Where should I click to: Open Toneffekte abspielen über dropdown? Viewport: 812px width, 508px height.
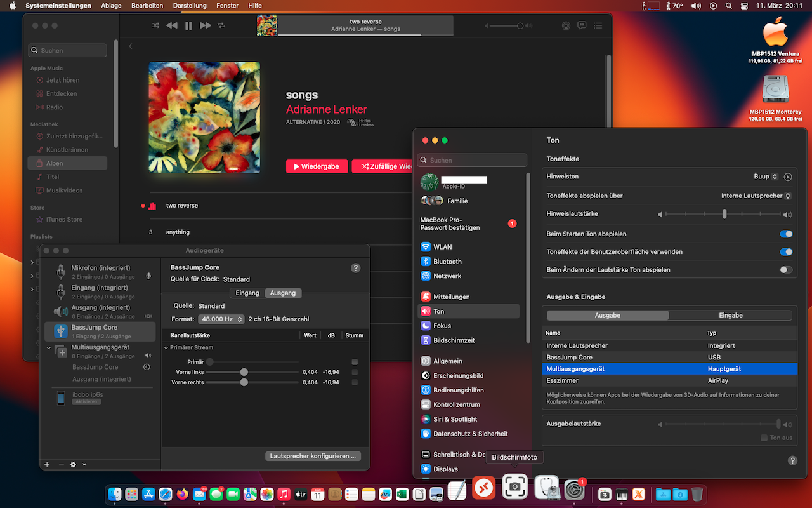pos(756,196)
